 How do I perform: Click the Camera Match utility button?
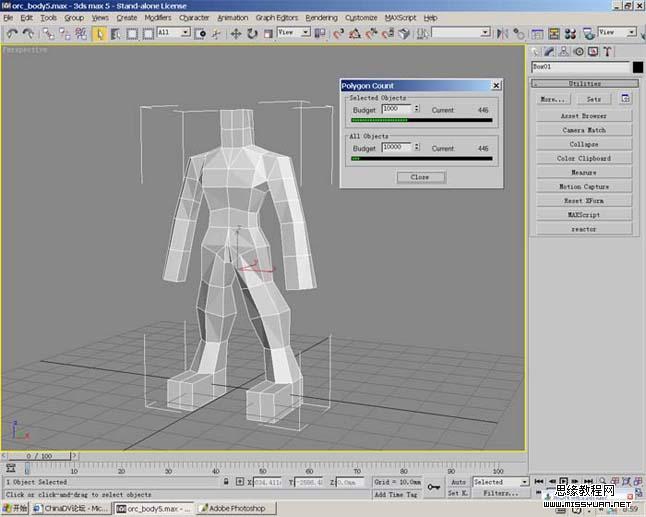click(584, 130)
